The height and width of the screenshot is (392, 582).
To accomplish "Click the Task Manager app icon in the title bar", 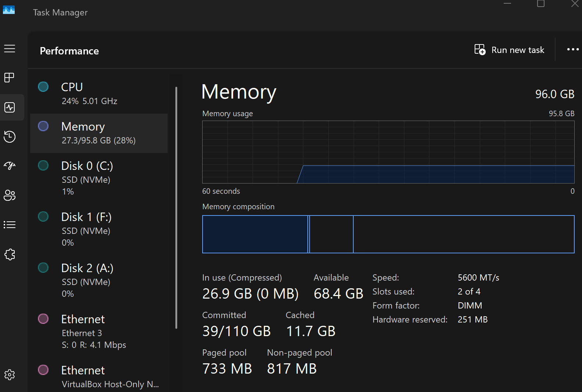I will coord(9,10).
